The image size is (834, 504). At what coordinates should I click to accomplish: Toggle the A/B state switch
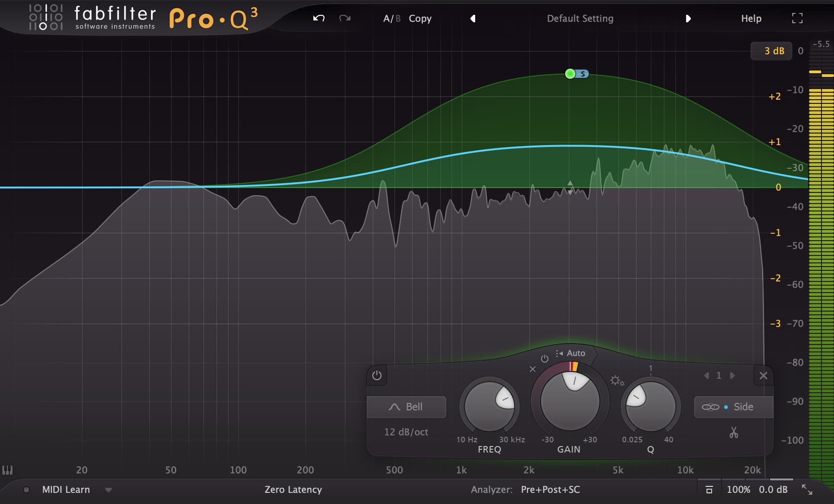tap(392, 19)
